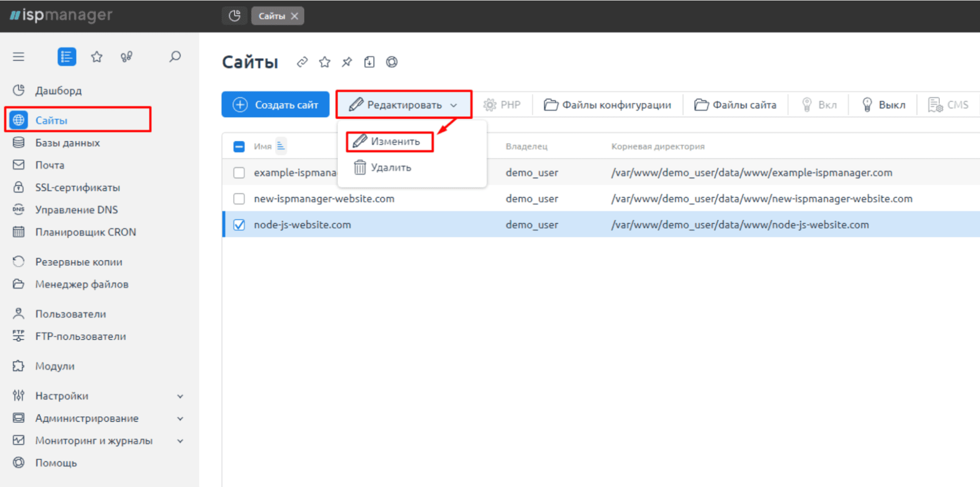The image size is (980, 487).
Task: Click Выкл to disable site
Action: coord(883,104)
